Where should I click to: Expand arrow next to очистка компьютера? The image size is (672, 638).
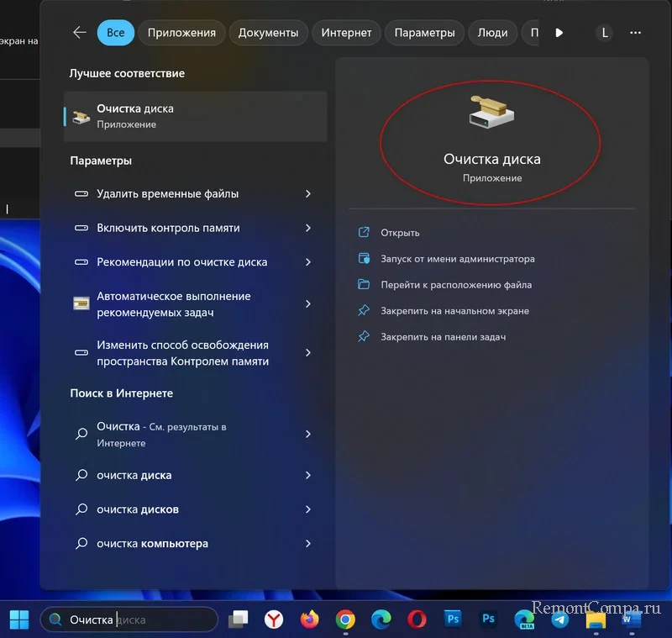pos(308,544)
